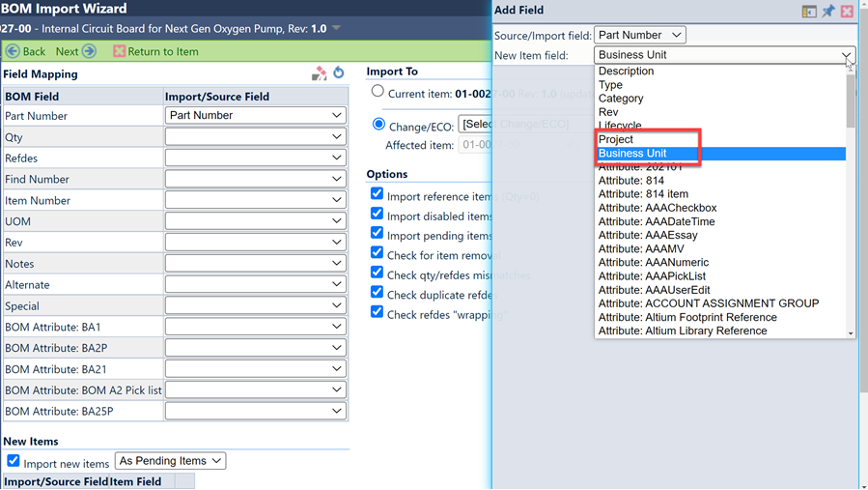Click the red Return to Item icon

coord(119,51)
